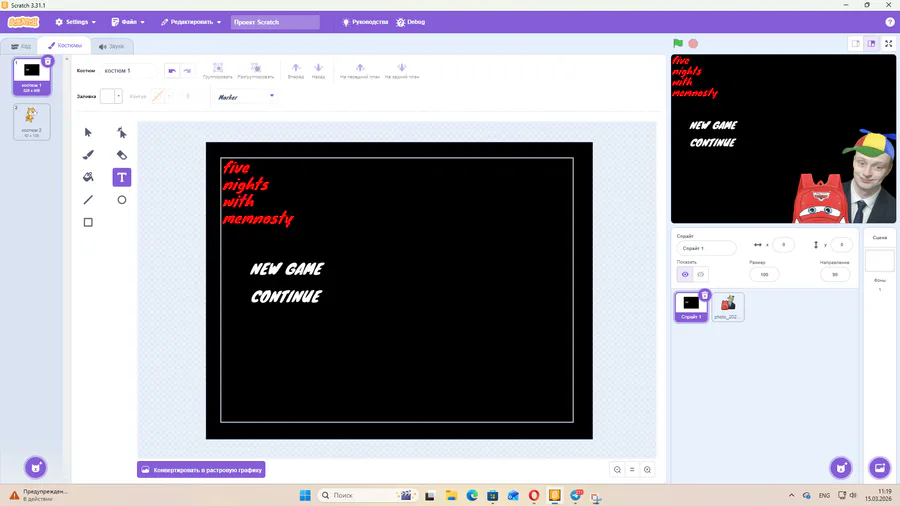Open File Explorer from the taskbar
The height and width of the screenshot is (506, 900).
tap(451, 495)
